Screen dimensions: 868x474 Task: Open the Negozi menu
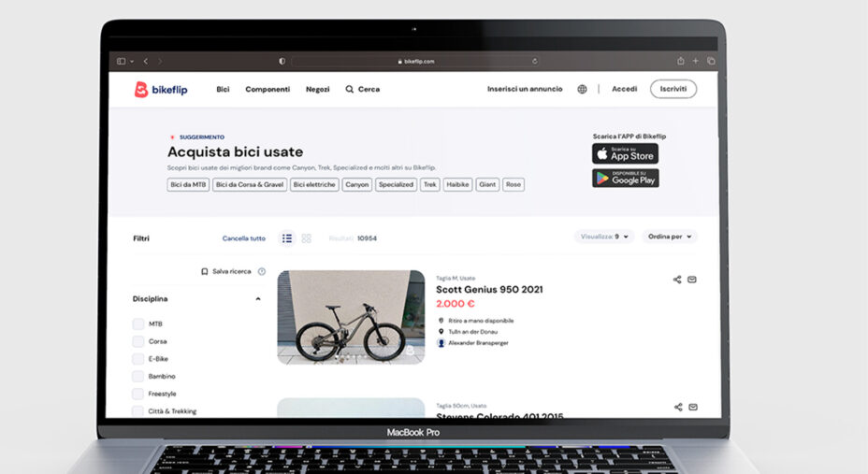318,89
